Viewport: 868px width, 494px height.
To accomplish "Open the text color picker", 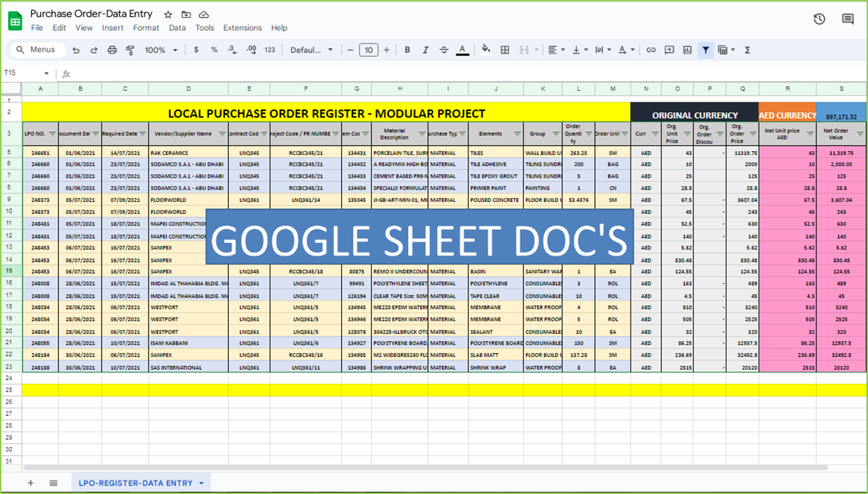I will [463, 50].
